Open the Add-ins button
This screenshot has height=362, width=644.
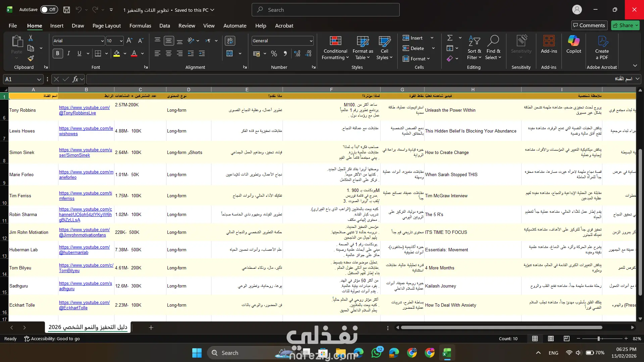pyautogui.click(x=549, y=45)
